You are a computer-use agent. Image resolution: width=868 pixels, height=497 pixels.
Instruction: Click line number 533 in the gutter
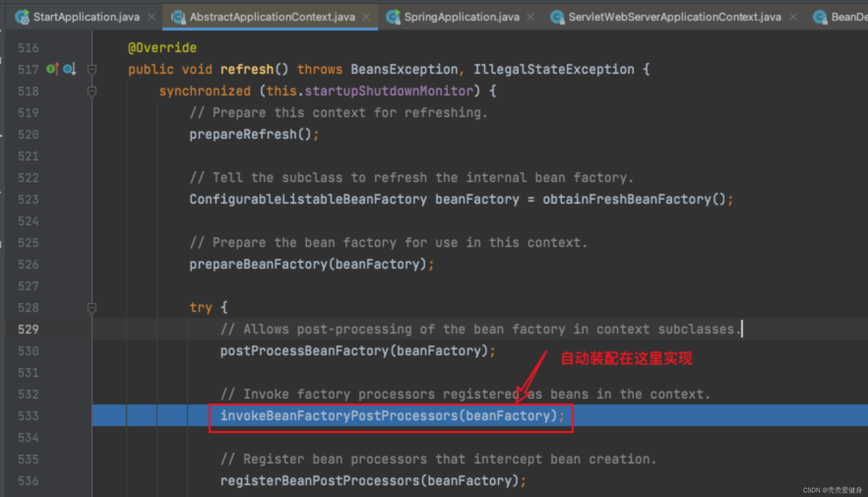pyautogui.click(x=28, y=416)
